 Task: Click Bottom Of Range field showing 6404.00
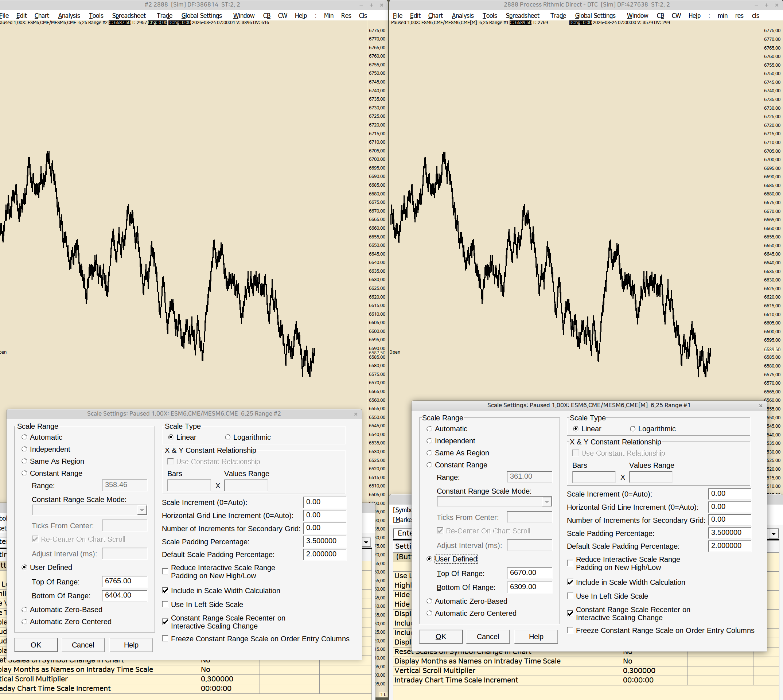tap(124, 595)
